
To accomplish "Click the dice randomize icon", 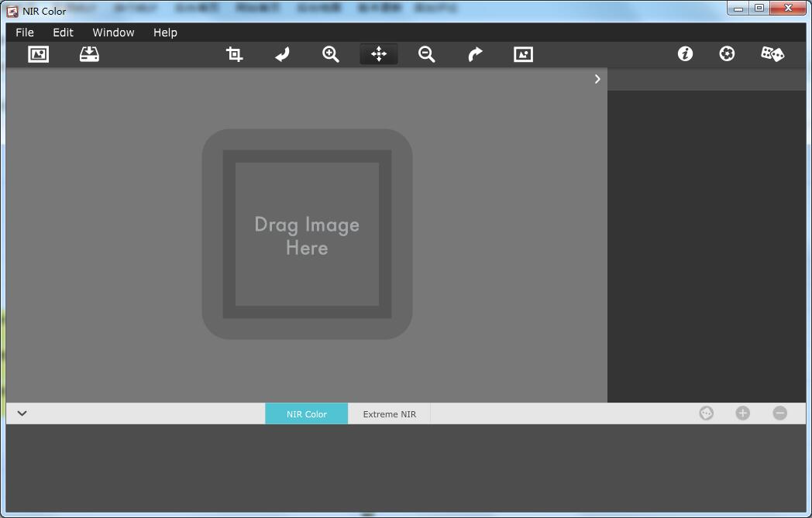I will pyautogui.click(x=772, y=54).
